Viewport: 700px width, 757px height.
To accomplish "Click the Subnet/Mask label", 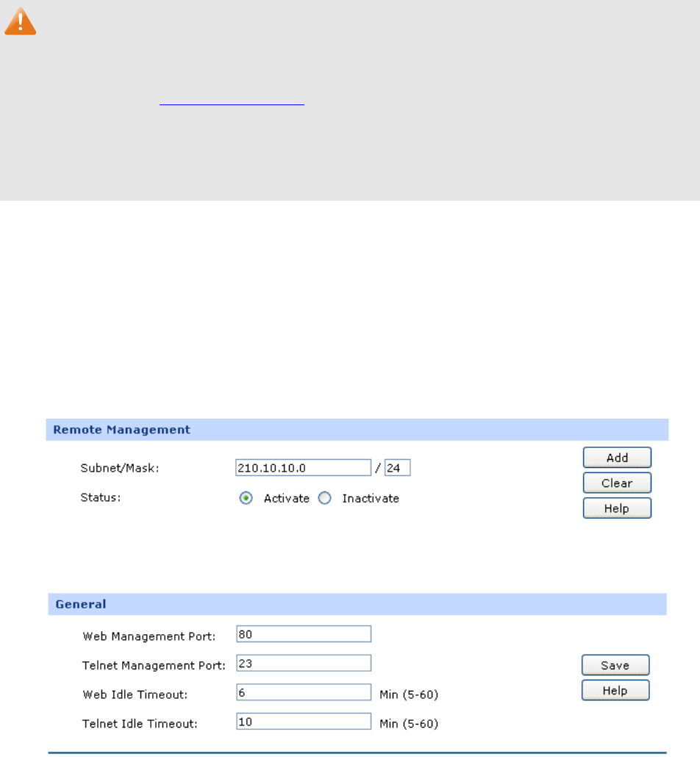I will pyautogui.click(x=120, y=469).
